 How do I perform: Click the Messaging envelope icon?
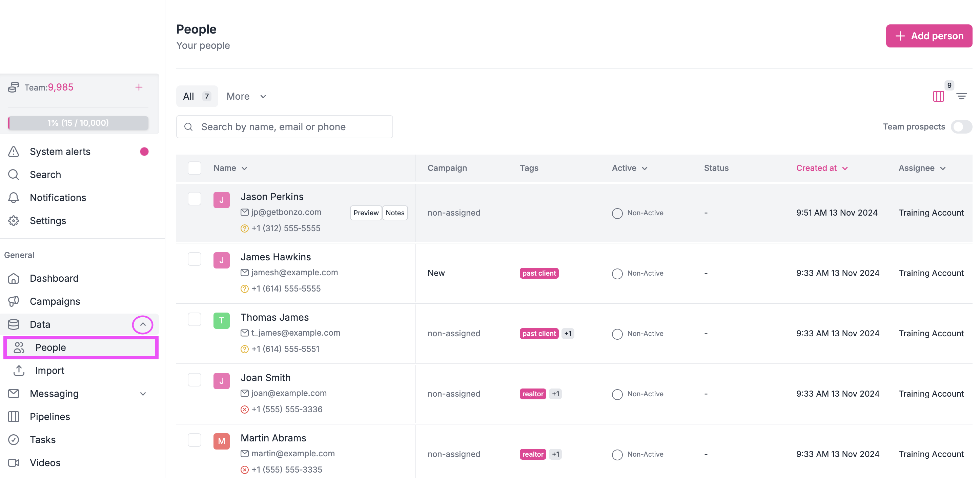coord(14,394)
